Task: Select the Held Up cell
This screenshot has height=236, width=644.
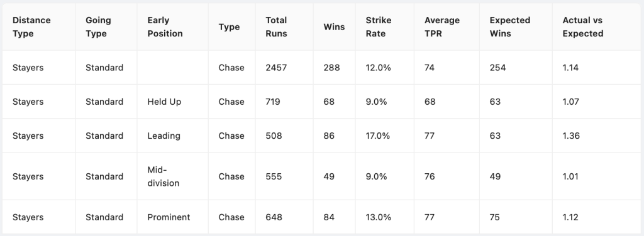Action: [164, 102]
